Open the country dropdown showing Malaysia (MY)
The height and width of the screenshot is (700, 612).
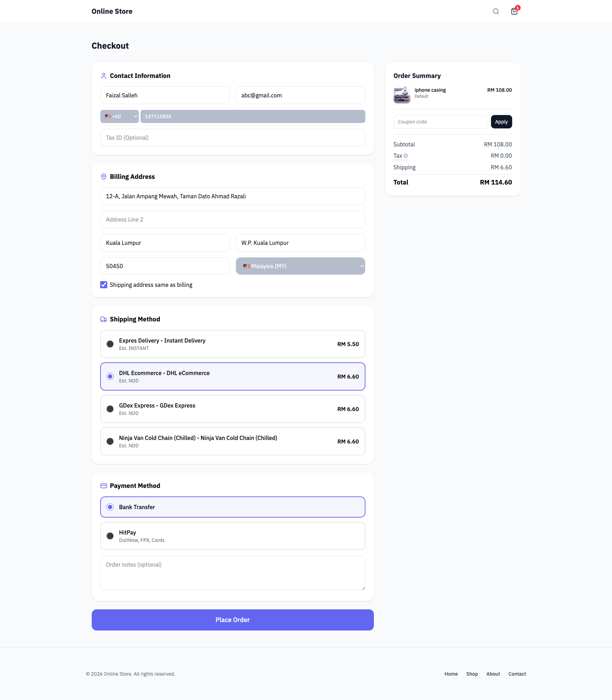(300, 266)
